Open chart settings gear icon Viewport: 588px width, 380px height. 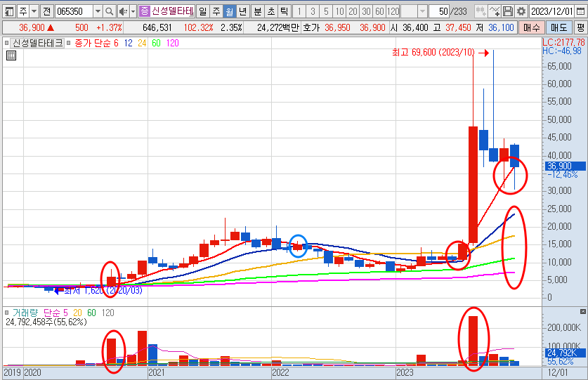point(521,12)
